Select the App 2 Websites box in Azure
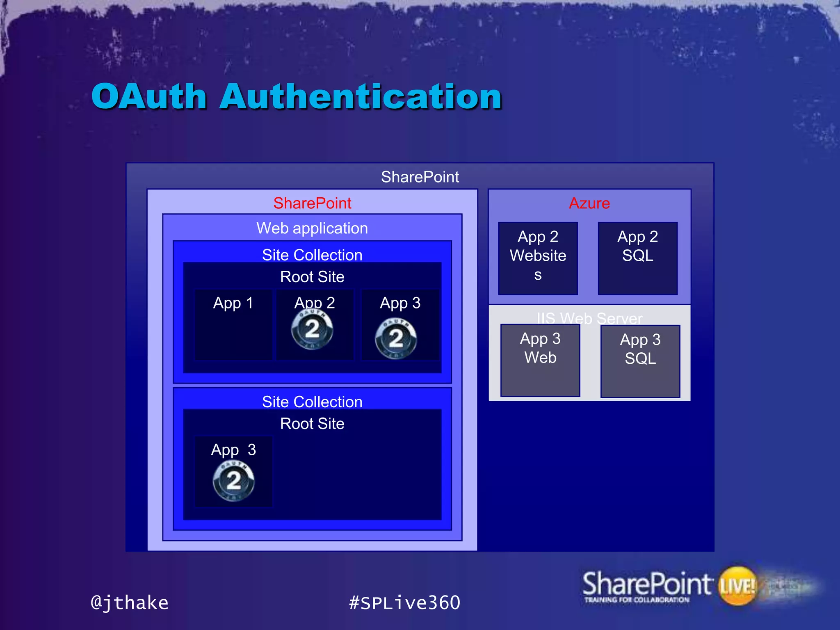840x630 pixels. pyautogui.click(x=538, y=258)
